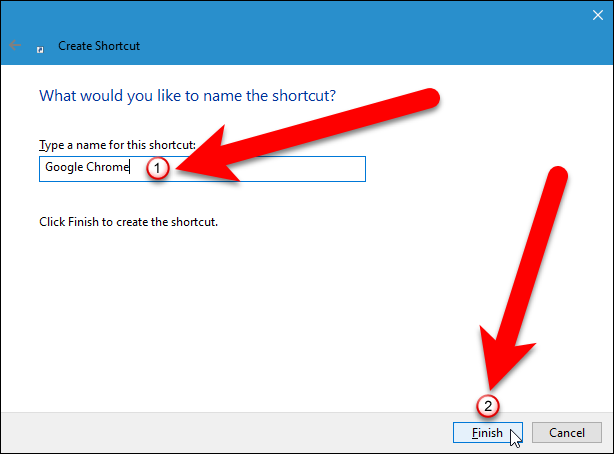Viewport: 614px width, 454px height.
Task: Click the Finish button
Action: point(488,432)
